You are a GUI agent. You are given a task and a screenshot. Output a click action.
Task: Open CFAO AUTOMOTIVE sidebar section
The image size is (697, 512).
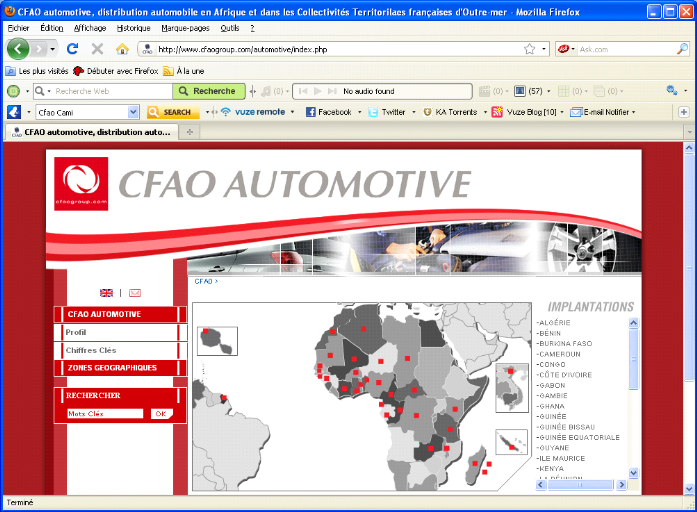[104, 314]
